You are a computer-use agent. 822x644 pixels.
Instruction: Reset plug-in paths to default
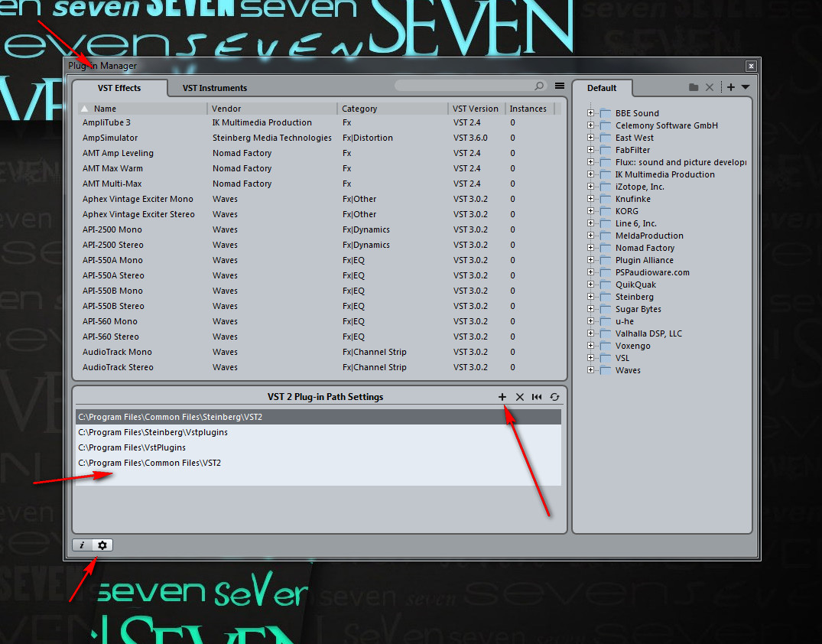pyautogui.click(x=537, y=397)
